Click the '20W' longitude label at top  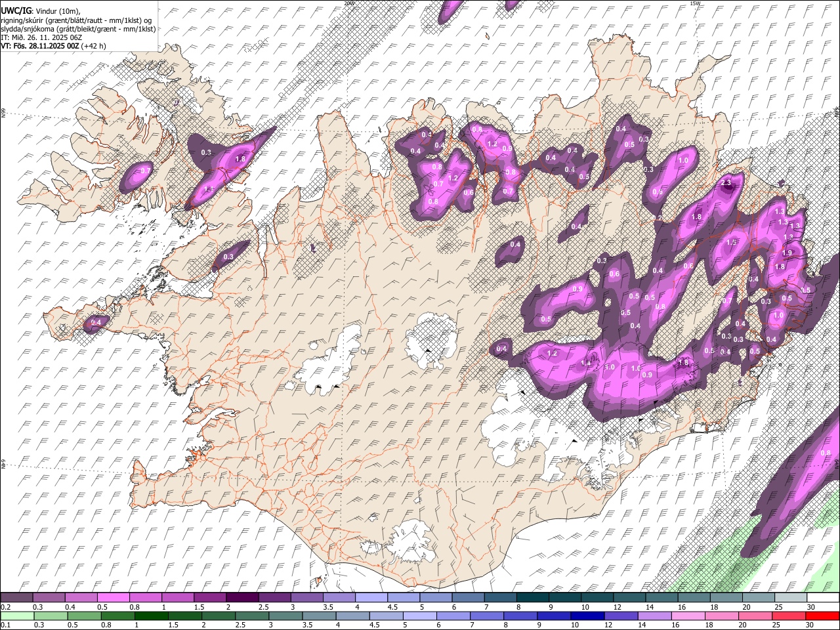[x=348, y=3]
